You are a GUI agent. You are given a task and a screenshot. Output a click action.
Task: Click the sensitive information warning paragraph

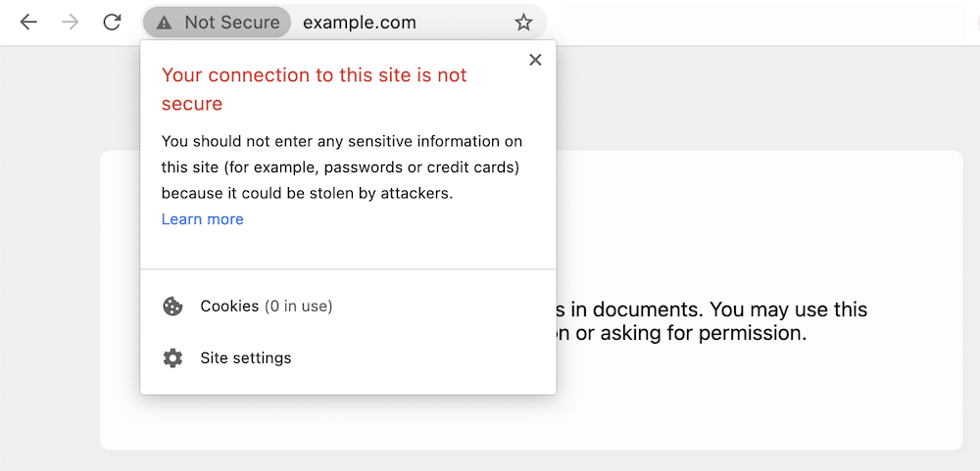click(x=341, y=167)
